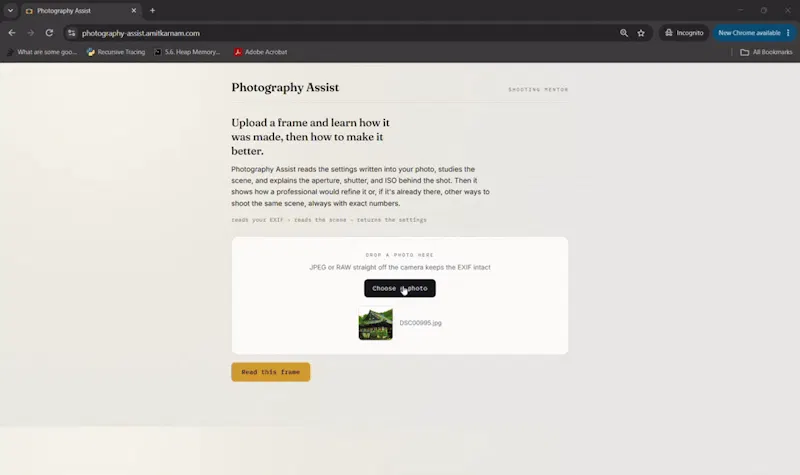The width and height of the screenshot is (800, 475).
Task: Click the 'Upload a frame and learn' heading
Action: [x=310, y=136]
